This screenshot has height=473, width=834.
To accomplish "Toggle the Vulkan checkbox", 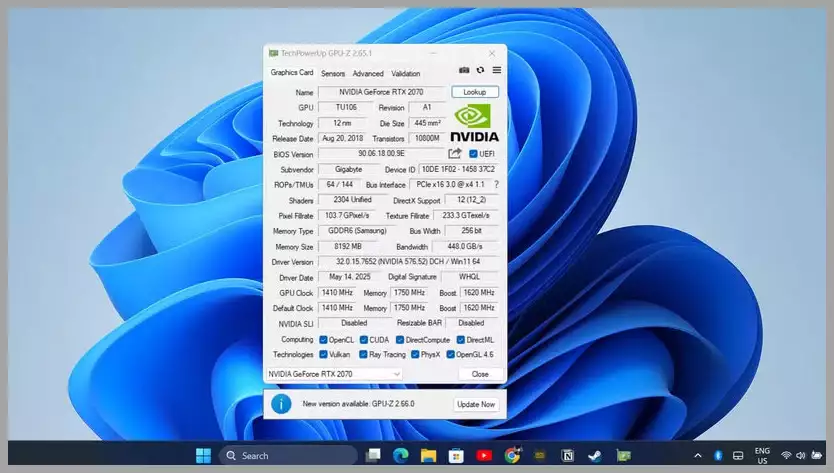I will pyautogui.click(x=323, y=354).
